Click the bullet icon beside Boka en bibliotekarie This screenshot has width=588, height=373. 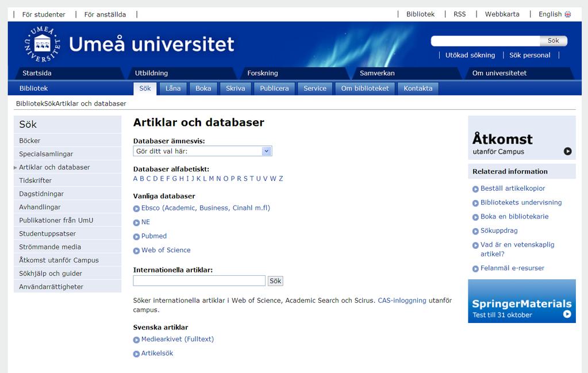475,217
